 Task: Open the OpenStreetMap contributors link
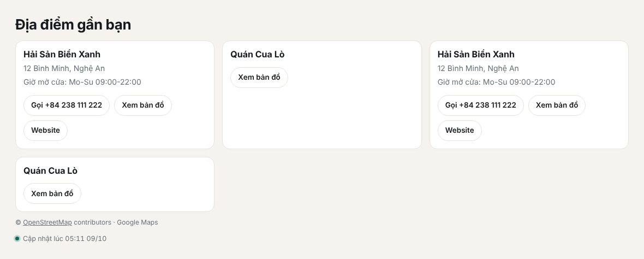click(47, 222)
